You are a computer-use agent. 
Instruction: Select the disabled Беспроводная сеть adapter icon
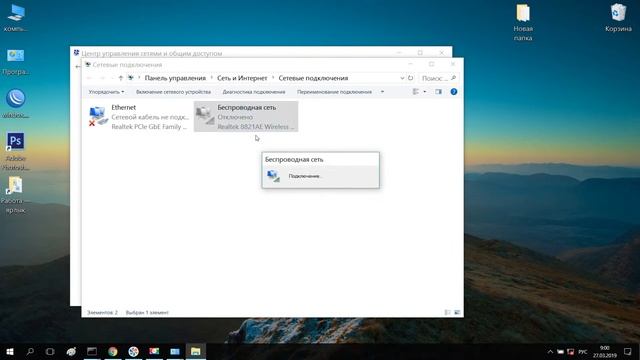pos(205,117)
